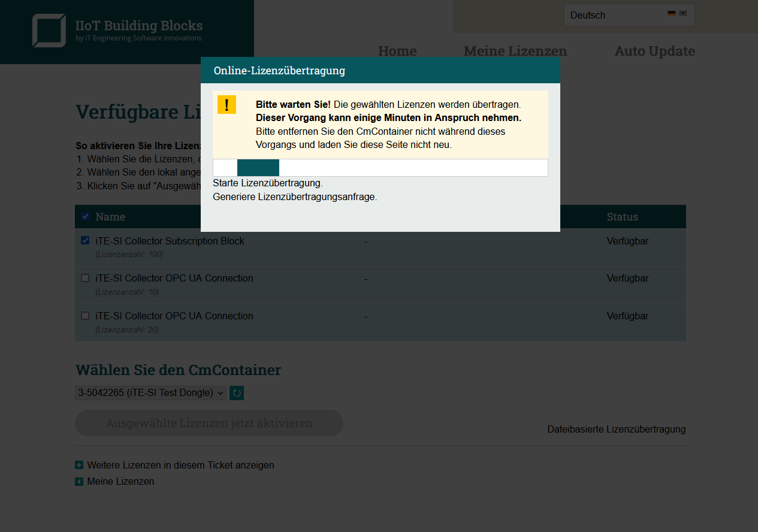Click the German flag icon

672,14
